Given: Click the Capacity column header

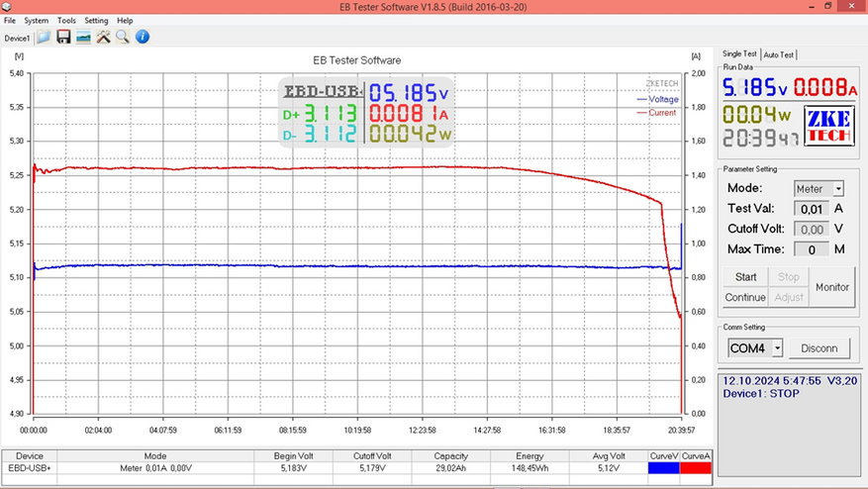Looking at the screenshot, I should click(450, 455).
